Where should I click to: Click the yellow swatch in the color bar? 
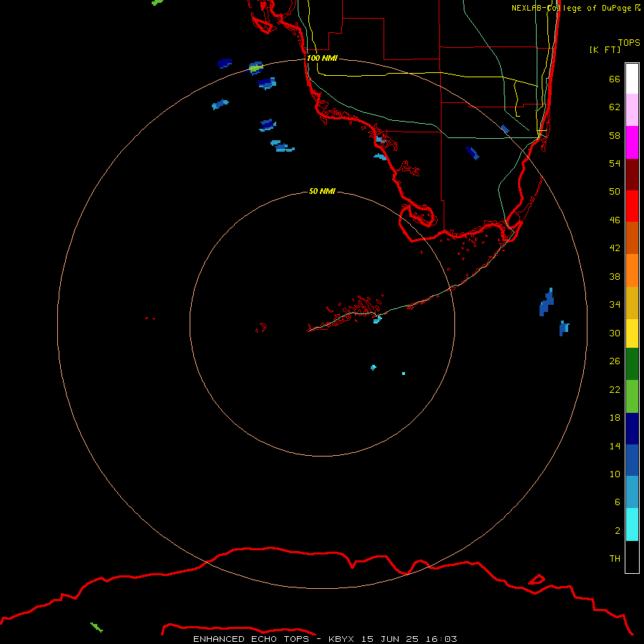(632, 333)
